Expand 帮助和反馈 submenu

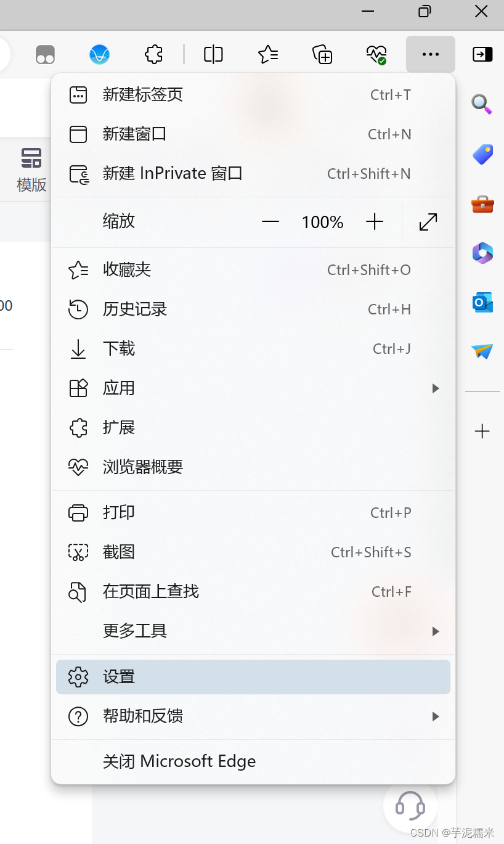(253, 716)
